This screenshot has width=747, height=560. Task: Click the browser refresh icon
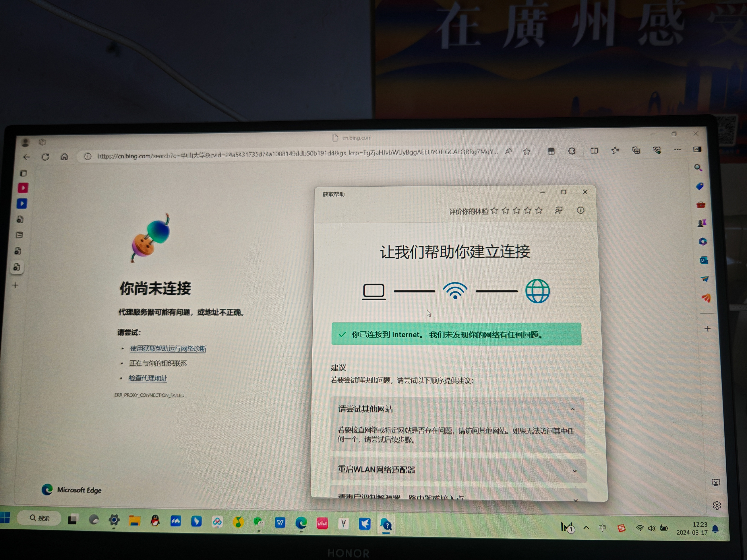coord(46,157)
